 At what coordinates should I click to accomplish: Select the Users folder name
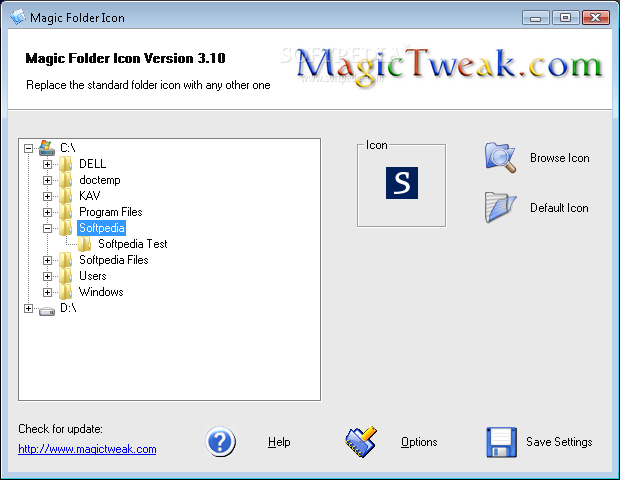click(93, 276)
